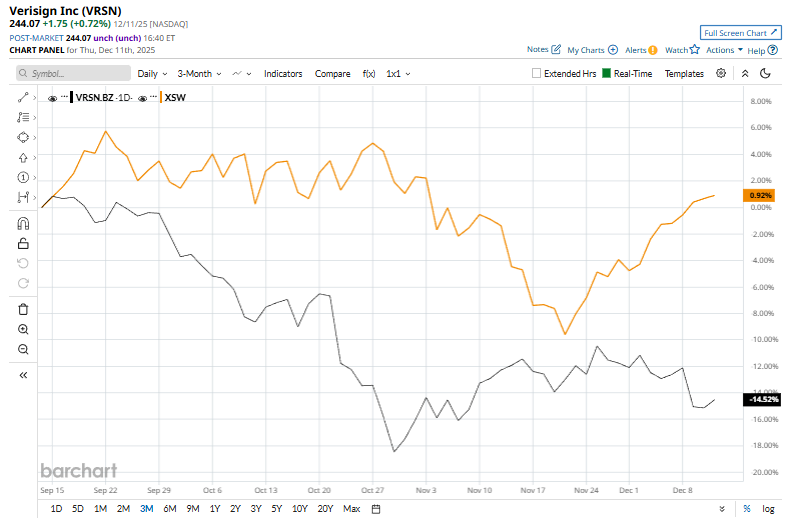Toggle log scale mode
The width and height of the screenshot is (785, 523).
768,509
